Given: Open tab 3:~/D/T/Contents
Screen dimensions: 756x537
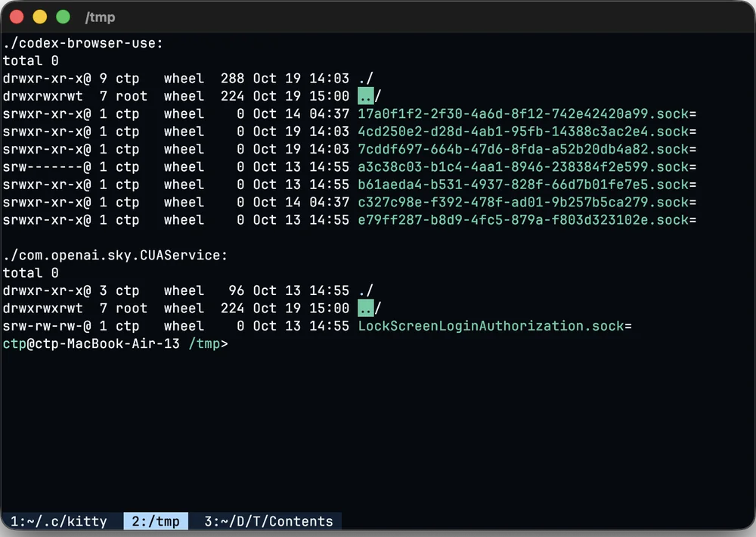Looking at the screenshot, I should [268, 521].
